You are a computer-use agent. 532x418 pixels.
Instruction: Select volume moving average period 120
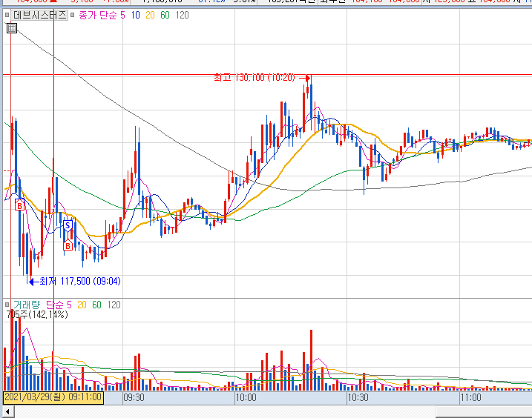pyautogui.click(x=114, y=305)
